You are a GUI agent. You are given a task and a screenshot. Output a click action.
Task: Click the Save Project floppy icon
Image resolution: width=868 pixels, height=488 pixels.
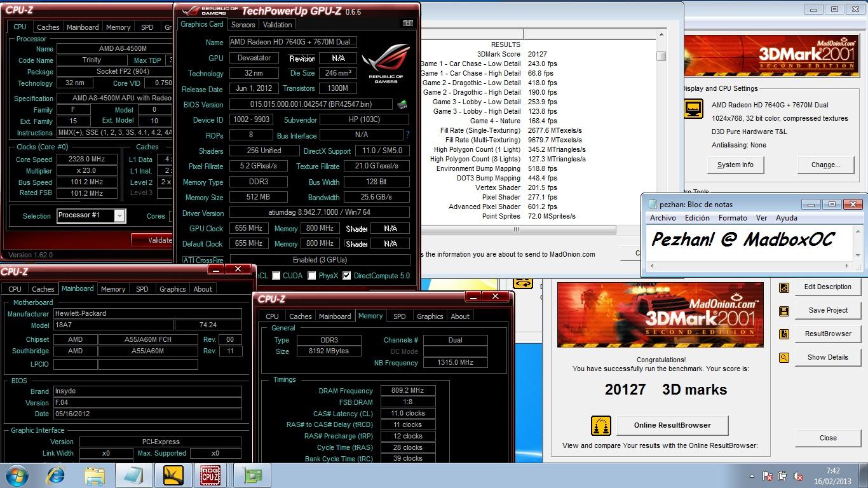(784, 311)
